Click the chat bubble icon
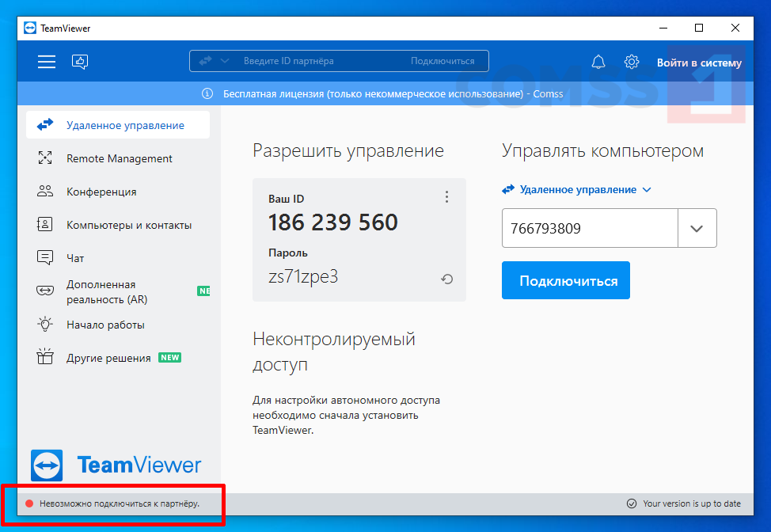Screen dimensions: 771x532 click(x=45, y=257)
